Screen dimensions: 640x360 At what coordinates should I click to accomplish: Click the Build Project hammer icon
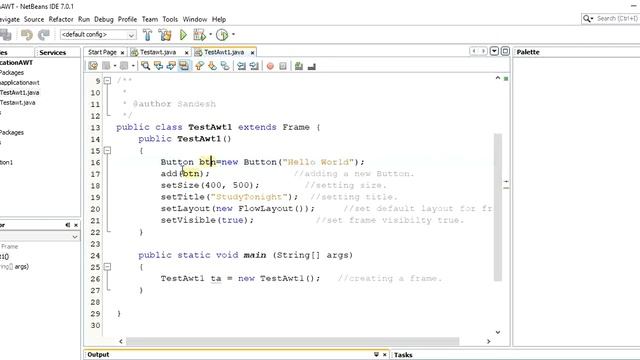[147, 35]
